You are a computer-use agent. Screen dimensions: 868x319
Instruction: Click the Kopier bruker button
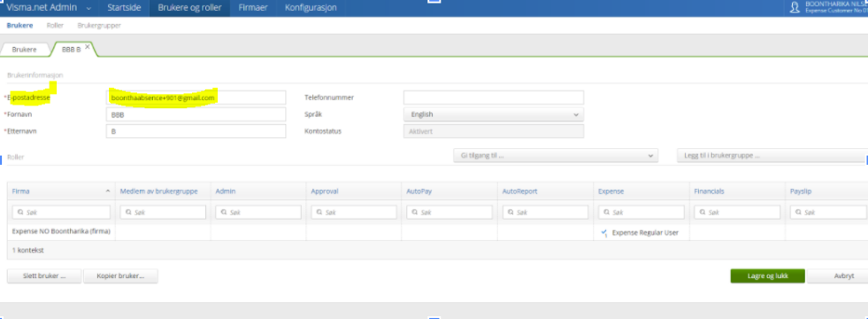click(120, 276)
